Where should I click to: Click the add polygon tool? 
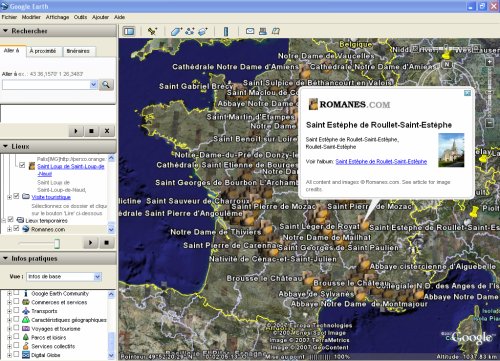pos(176,31)
